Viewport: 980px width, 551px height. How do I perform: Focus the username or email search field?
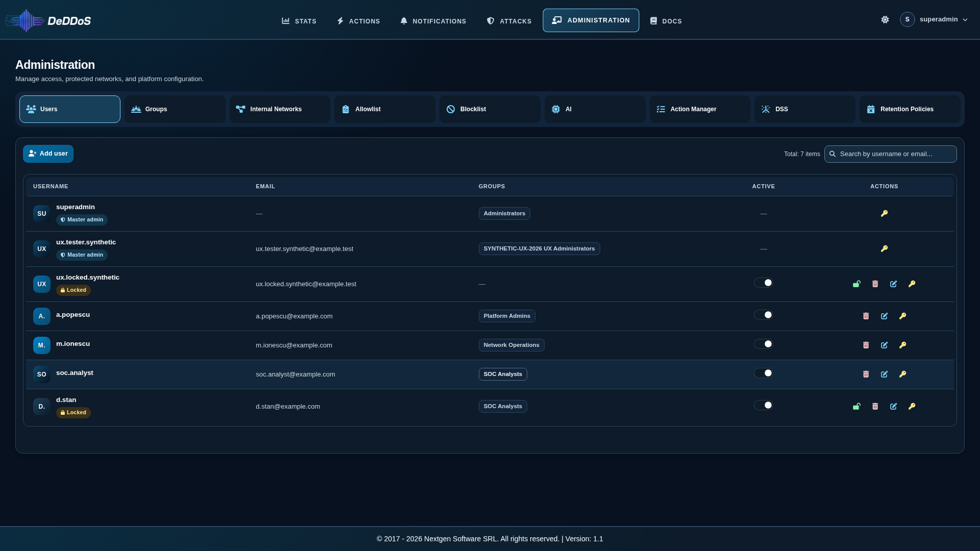890,154
